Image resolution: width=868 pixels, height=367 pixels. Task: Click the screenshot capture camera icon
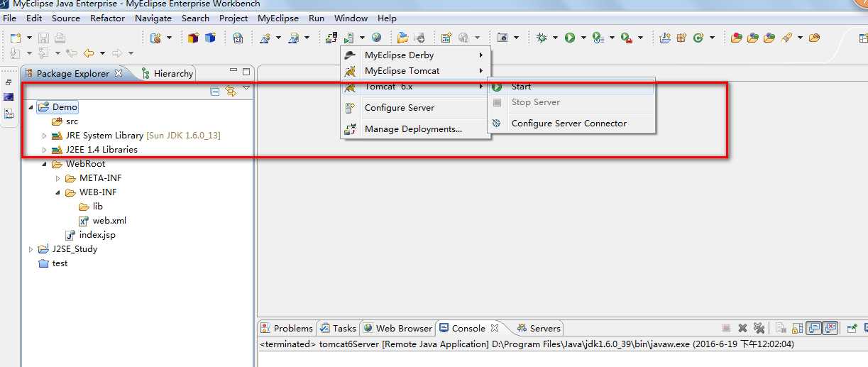(502, 38)
